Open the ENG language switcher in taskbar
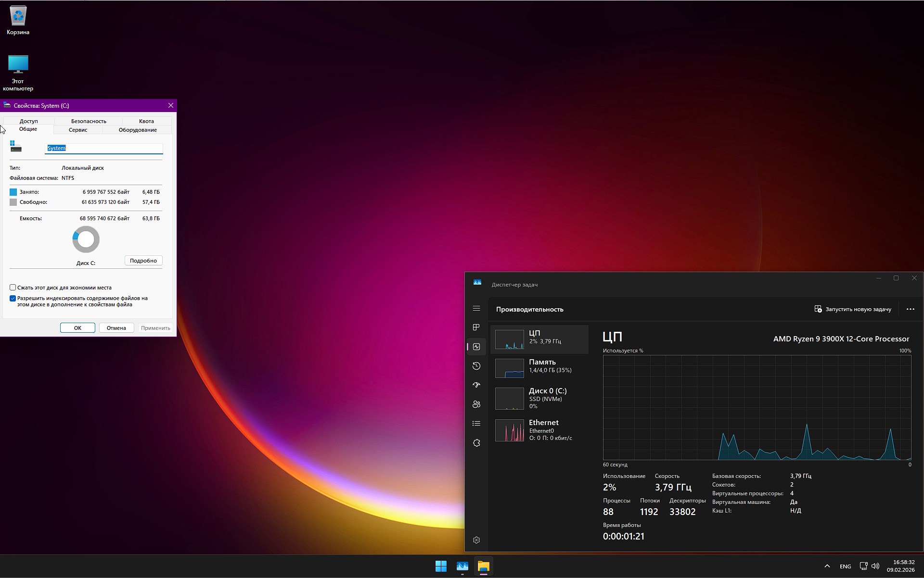Viewport: 924px width, 578px height. (845, 566)
